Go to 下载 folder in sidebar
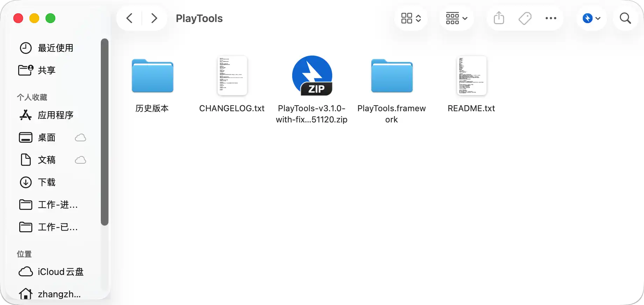The width and height of the screenshot is (644, 305). tap(47, 182)
